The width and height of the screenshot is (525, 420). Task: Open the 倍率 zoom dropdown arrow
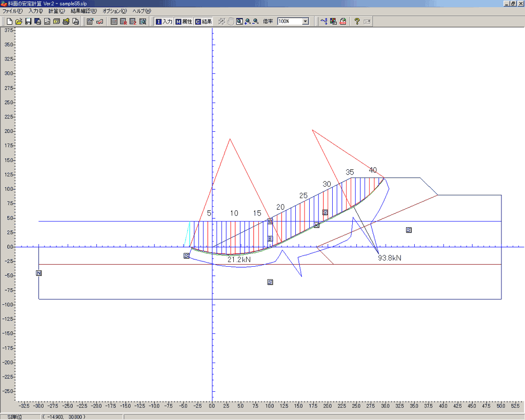click(x=306, y=22)
